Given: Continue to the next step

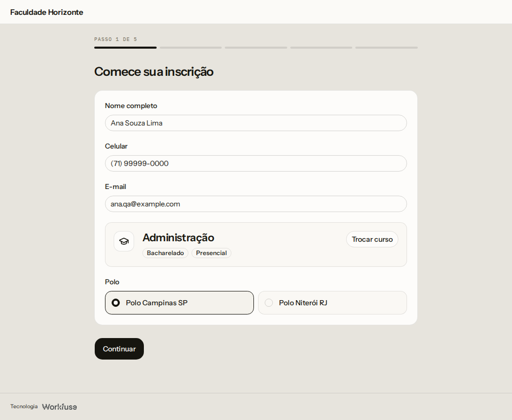Looking at the screenshot, I should 119,349.
